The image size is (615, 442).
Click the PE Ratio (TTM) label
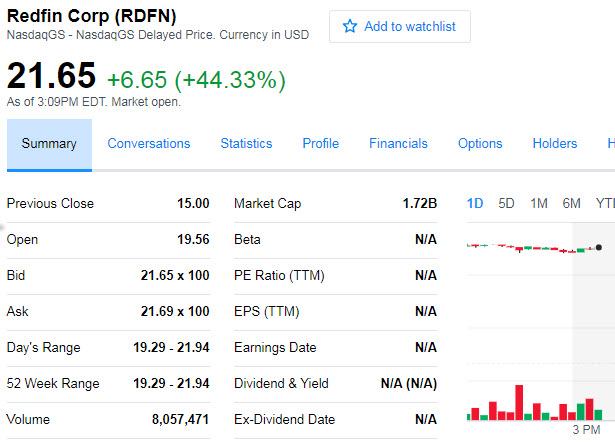pos(279,276)
